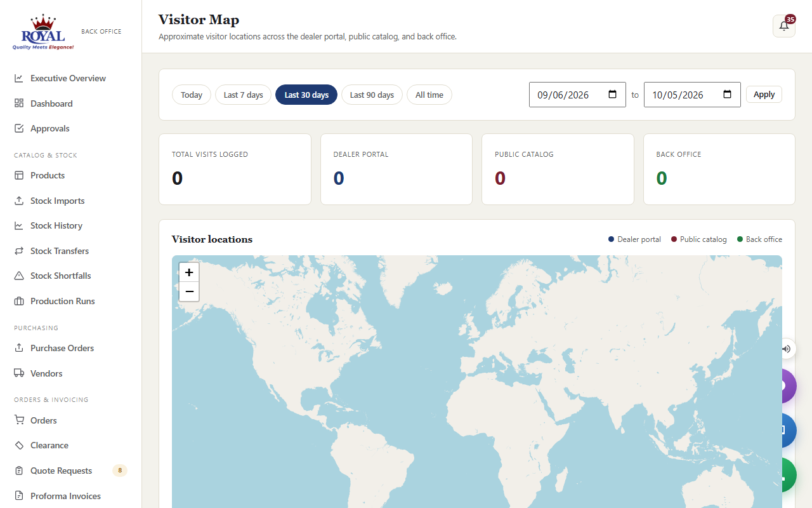Click the BACK OFFICE header label
Viewport: 812px width, 508px height.
tap(101, 31)
